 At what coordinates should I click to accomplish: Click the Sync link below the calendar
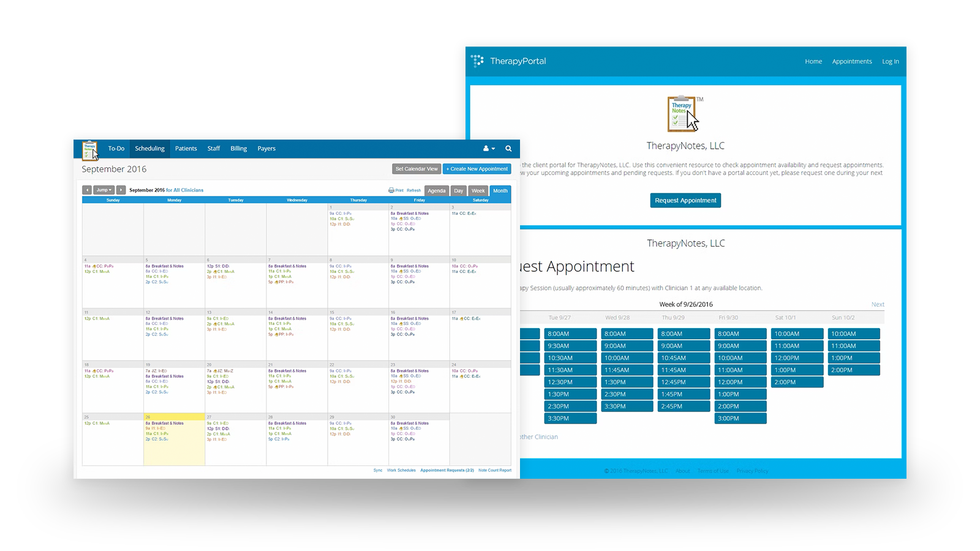tap(377, 470)
